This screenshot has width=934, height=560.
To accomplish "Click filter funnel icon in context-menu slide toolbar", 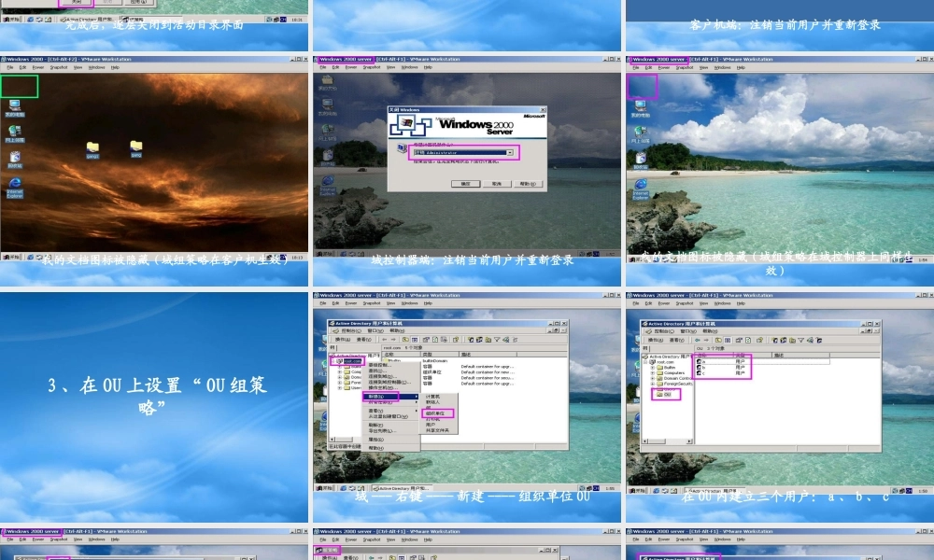I will point(497,340).
